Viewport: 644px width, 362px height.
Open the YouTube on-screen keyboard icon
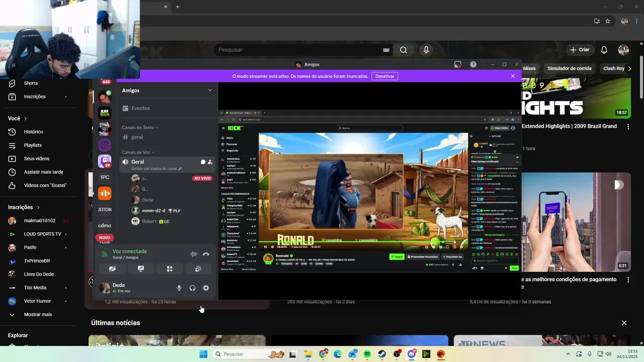[x=386, y=50]
